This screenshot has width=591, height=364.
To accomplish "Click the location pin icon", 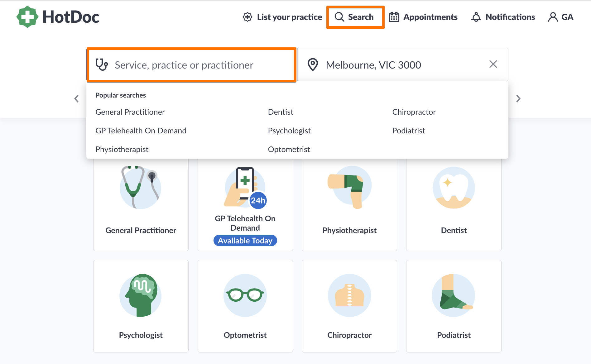I will [x=313, y=65].
